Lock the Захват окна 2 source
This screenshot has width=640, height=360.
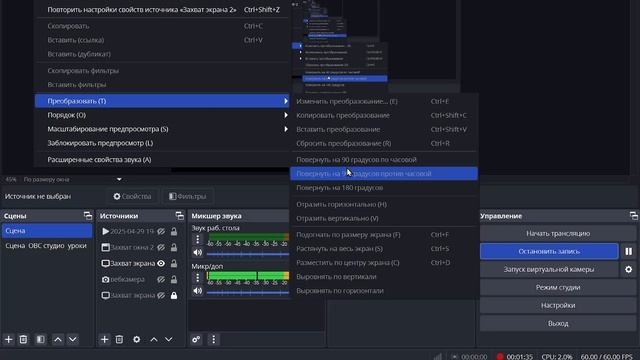tap(174, 247)
